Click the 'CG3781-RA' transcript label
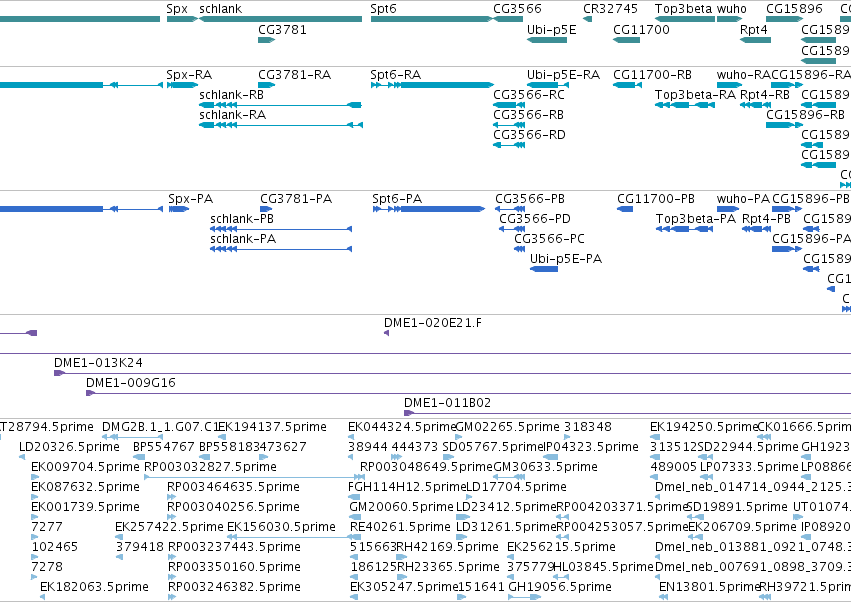 pos(295,75)
